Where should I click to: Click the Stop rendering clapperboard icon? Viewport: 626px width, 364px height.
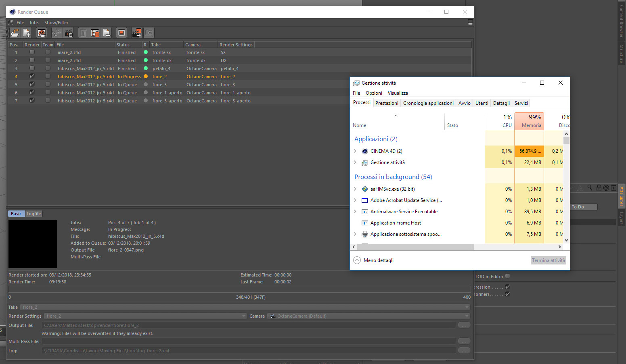[x=69, y=33]
